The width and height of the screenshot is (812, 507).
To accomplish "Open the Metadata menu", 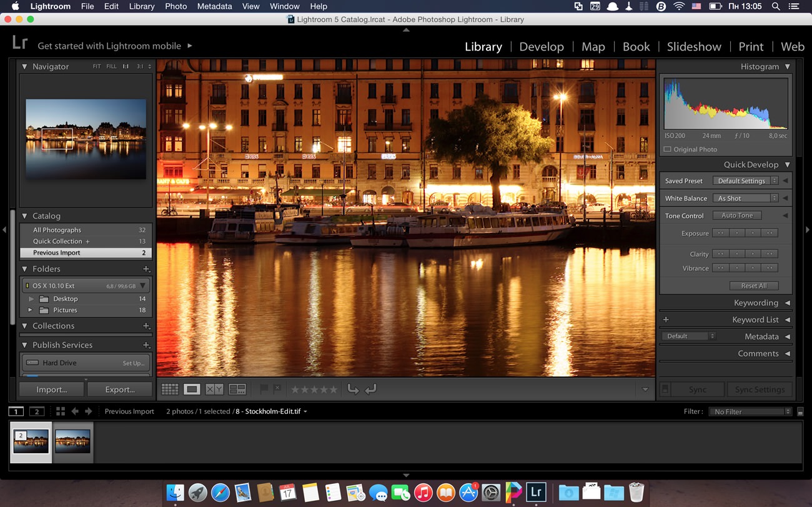I will pos(214,6).
